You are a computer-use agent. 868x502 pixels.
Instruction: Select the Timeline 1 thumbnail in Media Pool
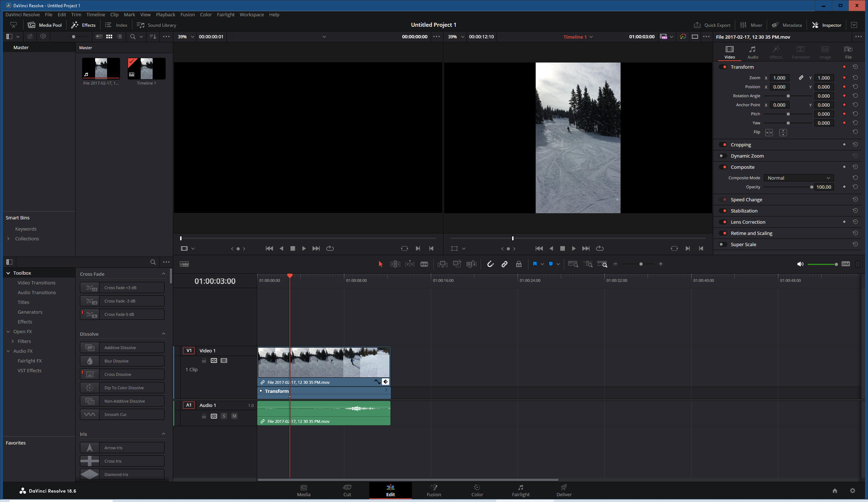tap(146, 68)
